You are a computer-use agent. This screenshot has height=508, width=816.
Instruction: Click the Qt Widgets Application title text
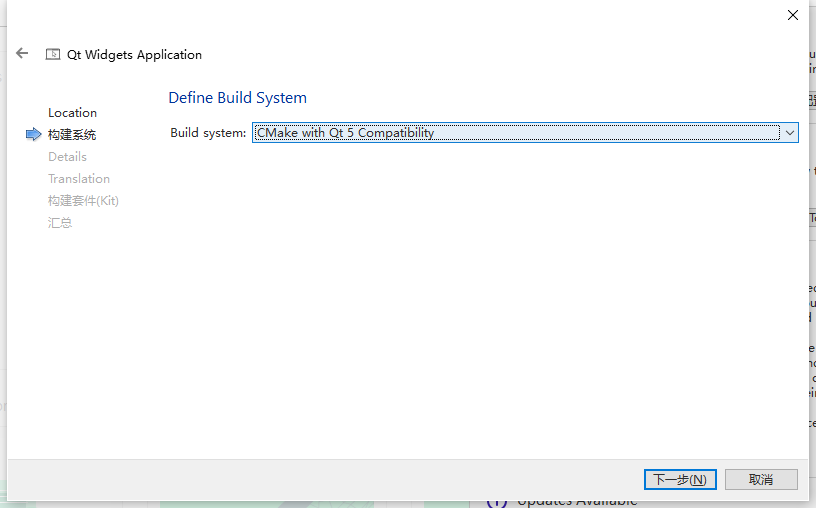[134, 55]
